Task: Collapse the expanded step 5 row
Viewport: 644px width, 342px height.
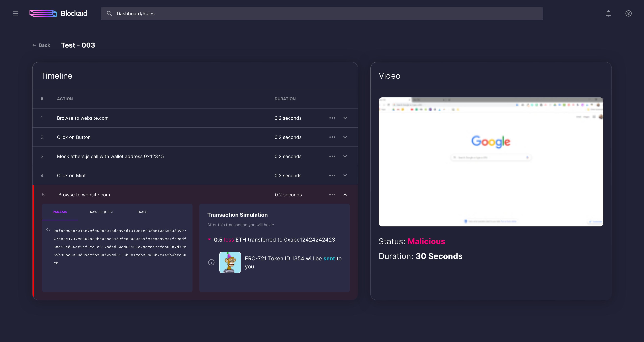Action: tap(345, 195)
